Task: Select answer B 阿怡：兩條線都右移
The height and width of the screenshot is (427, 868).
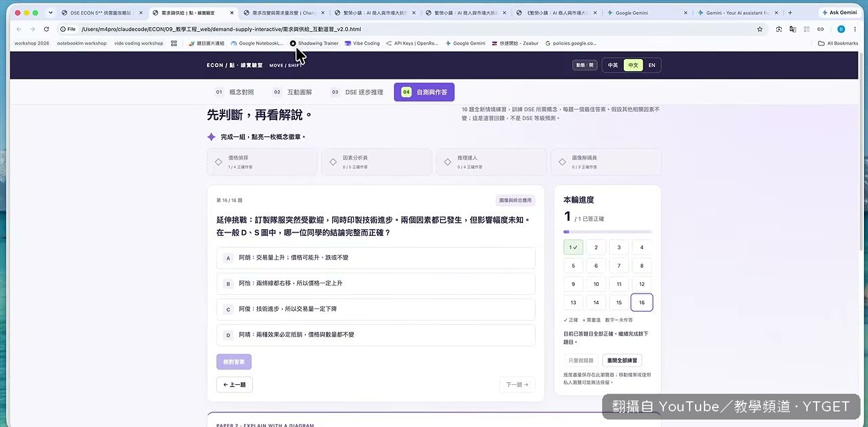Action: [x=376, y=283]
